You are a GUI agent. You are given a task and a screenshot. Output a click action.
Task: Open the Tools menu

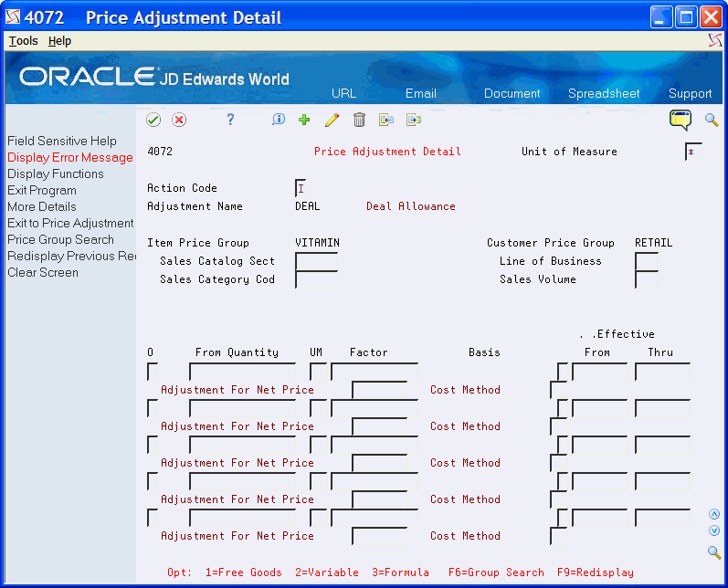23,41
